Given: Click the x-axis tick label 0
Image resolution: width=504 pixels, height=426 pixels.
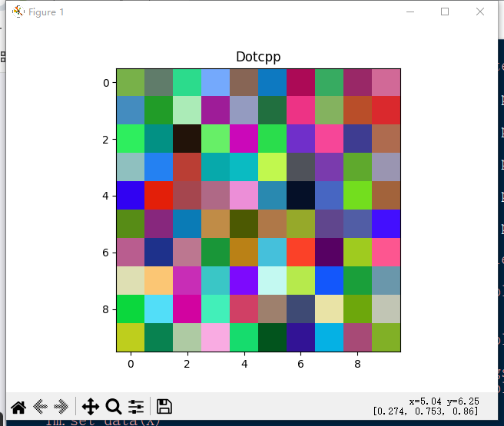Looking at the screenshot, I should click(x=131, y=364).
